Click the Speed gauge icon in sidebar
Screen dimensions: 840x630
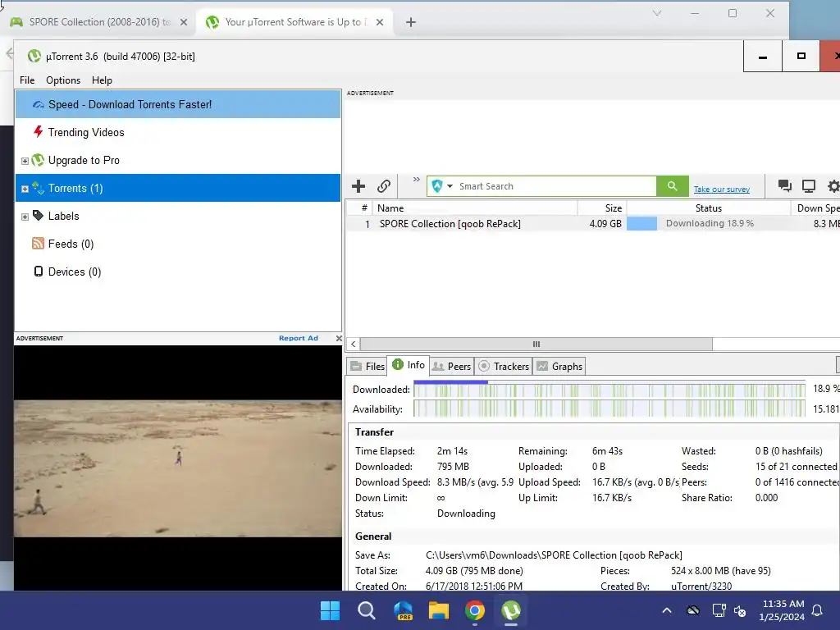click(39, 104)
